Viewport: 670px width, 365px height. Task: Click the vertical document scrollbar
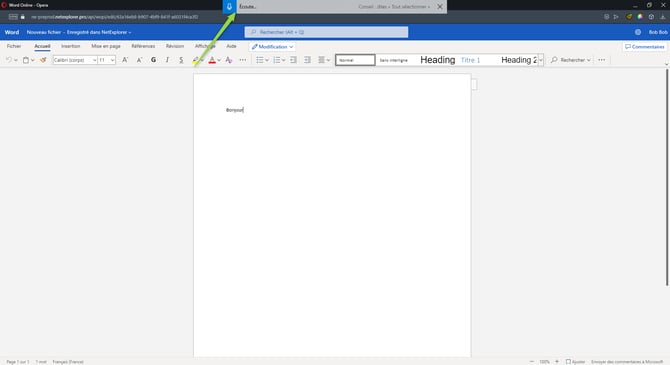(x=667, y=177)
